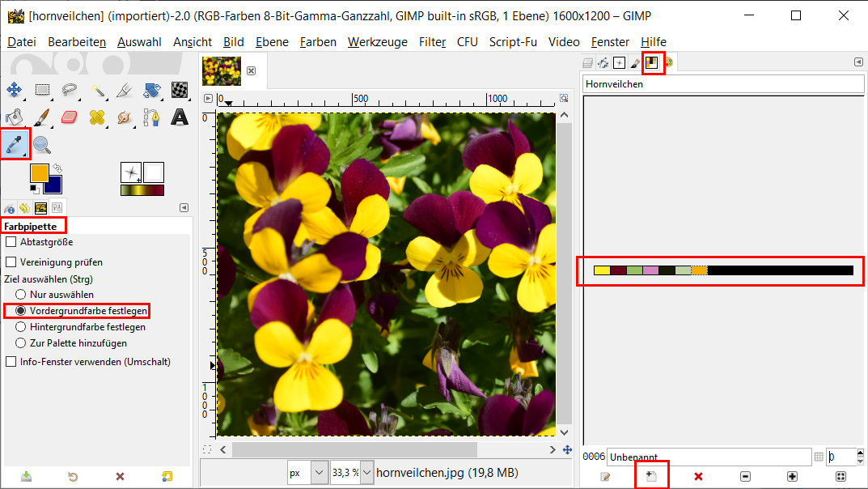Select the Eraser tool
The width and height of the screenshot is (868, 489).
(x=70, y=117)
